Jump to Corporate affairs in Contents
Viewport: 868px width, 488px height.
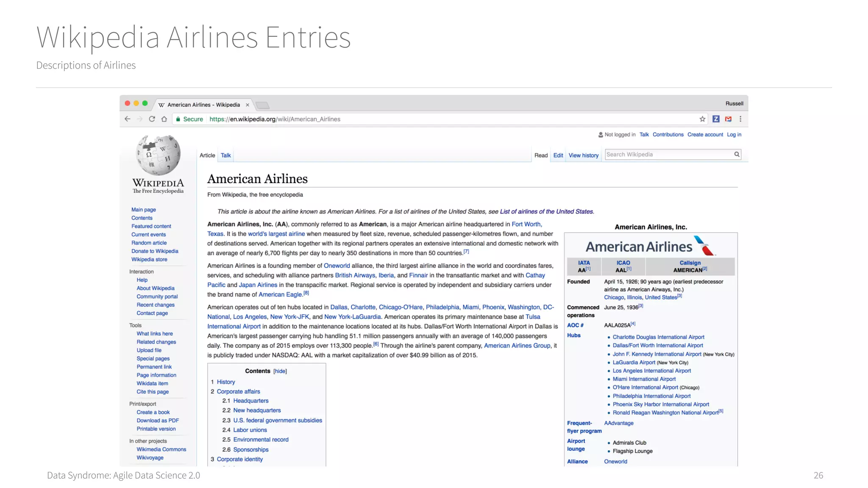click(x=238, y=392)
